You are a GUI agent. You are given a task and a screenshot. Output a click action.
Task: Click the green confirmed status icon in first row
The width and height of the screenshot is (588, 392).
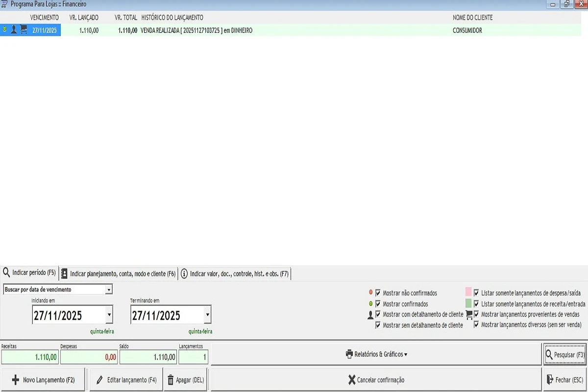(4, 30)
